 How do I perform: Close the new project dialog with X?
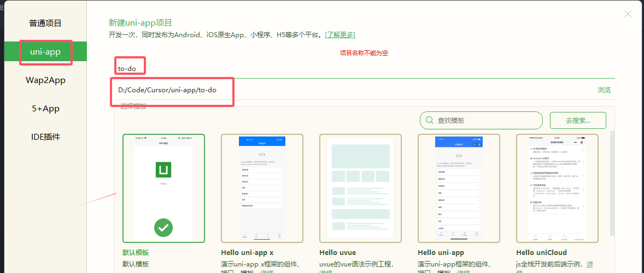coord(628,14)
